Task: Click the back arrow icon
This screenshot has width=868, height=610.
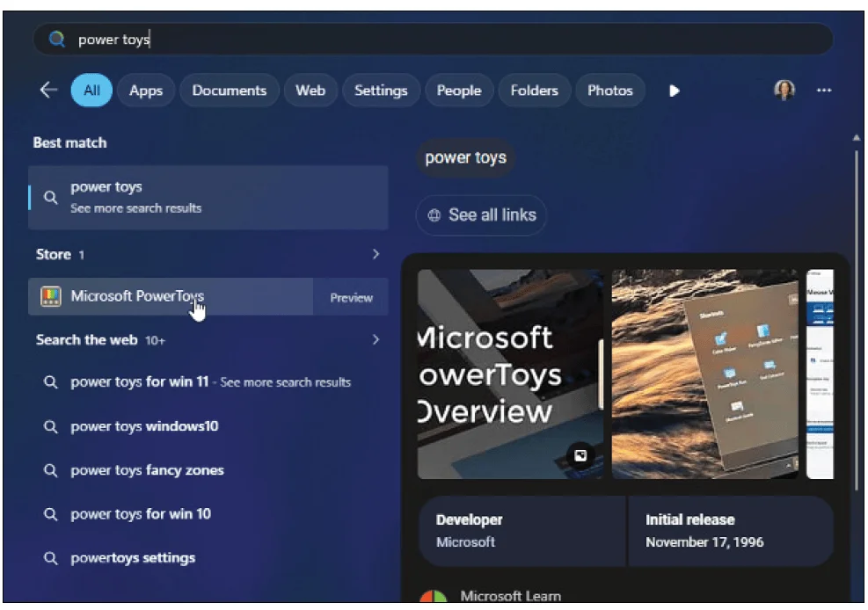Action: click(x=48, y=90)
